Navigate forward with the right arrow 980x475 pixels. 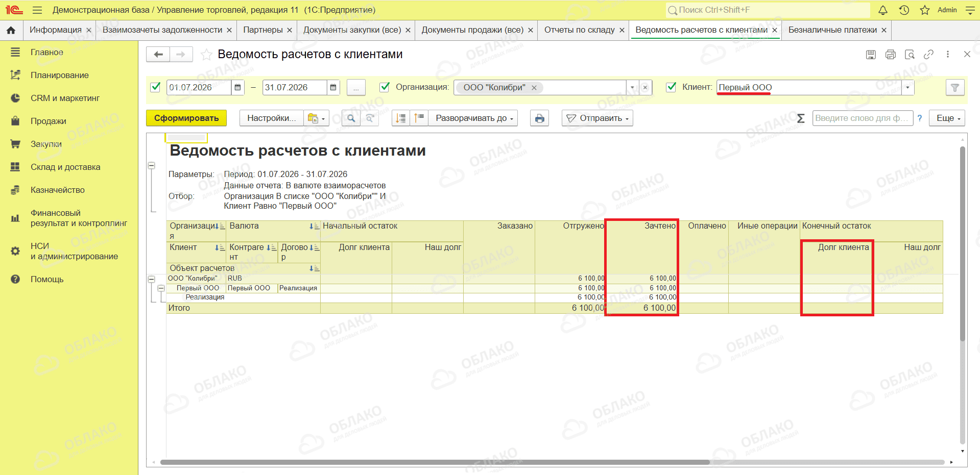(x=181, y=54)
